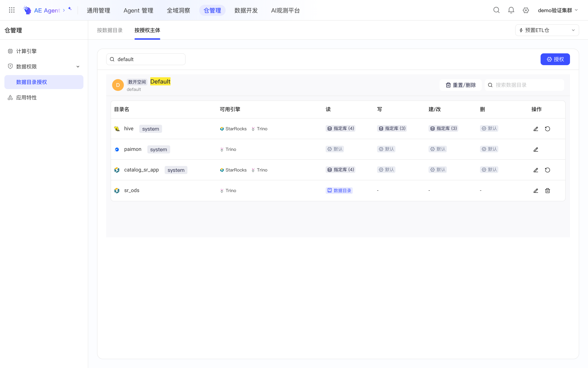Image resolution: width=588 pixels, height=368 pixels.
Task: Click hive read permission 指定库 (4) tag
Action: point(340,128)
